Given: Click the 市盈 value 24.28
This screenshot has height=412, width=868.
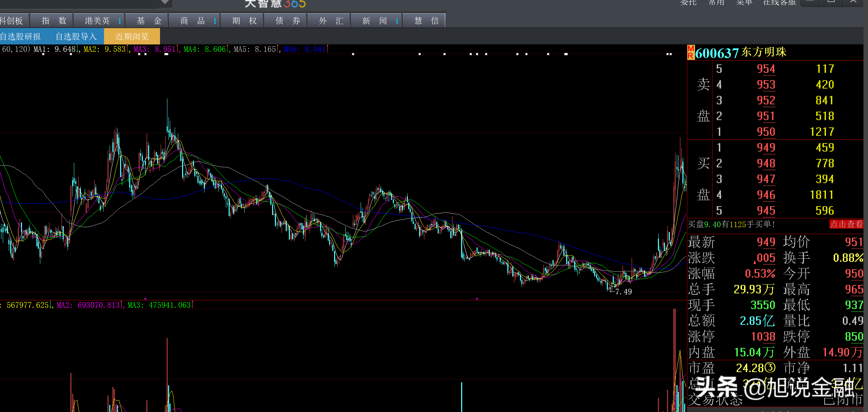Looking at the screenshot, I should click(755, 368).
